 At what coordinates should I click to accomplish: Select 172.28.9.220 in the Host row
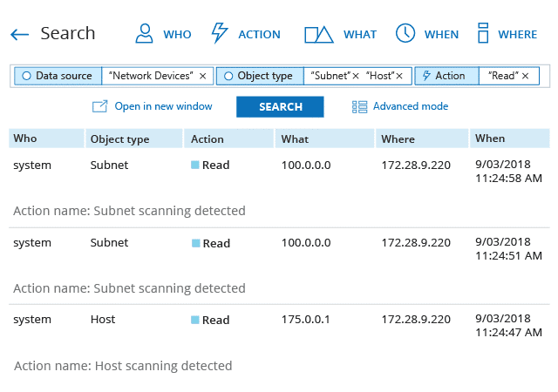pos(416,320)
